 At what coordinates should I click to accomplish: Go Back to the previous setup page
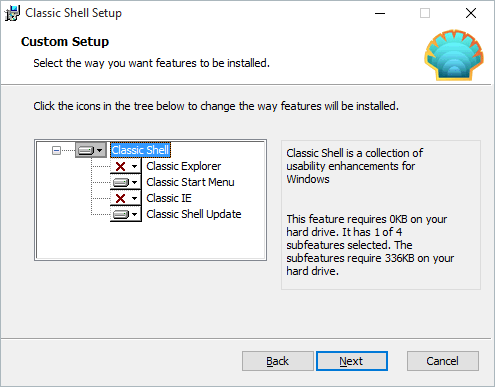point(278,361)
